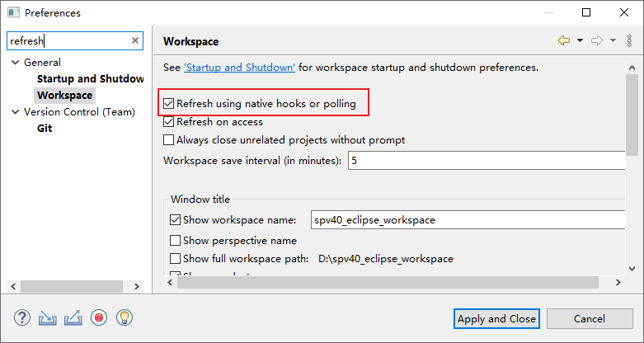
Task: Click the light bulb icon
Action: (x=125, y=317)
